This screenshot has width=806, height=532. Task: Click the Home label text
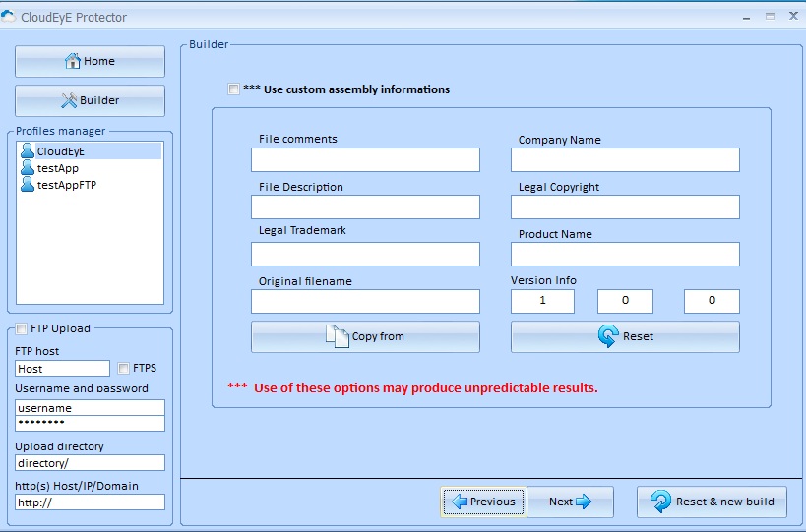tap(99, 61)
